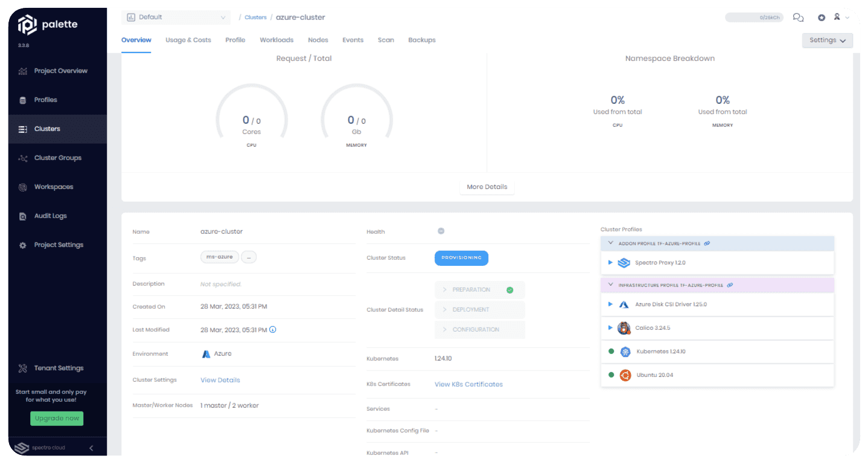Switch to the Usage & Costs tab
Viewport: 868px width, 464px height.
point(188,40)
